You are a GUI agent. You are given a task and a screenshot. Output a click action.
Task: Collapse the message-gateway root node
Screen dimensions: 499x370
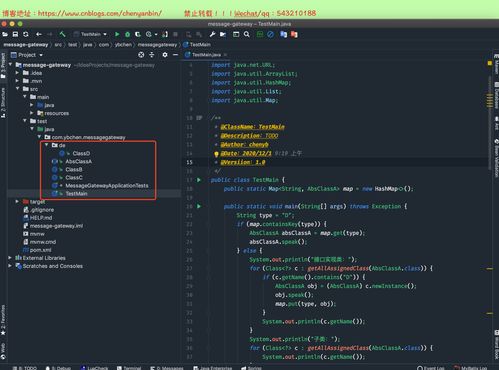(10, 65)
